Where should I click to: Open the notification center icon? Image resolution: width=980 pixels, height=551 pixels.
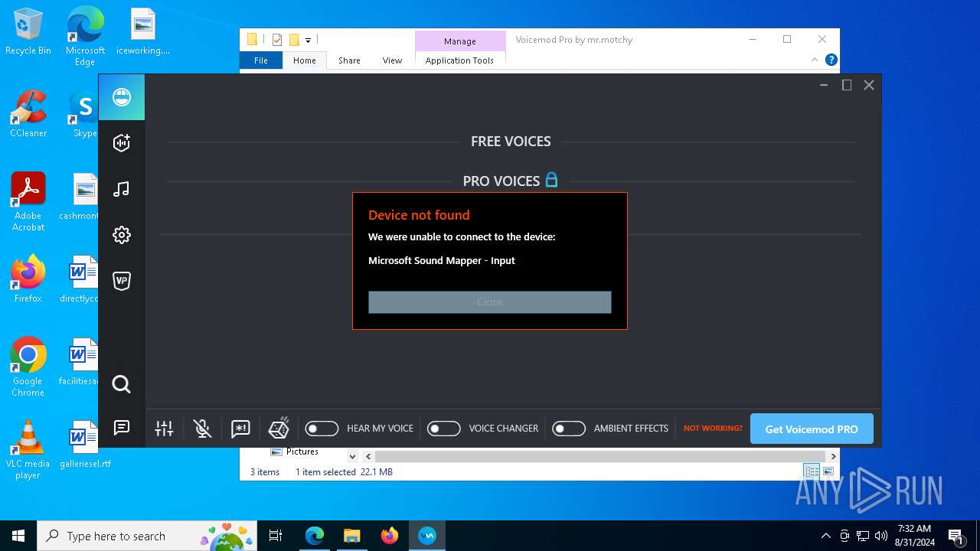(955, 536)
